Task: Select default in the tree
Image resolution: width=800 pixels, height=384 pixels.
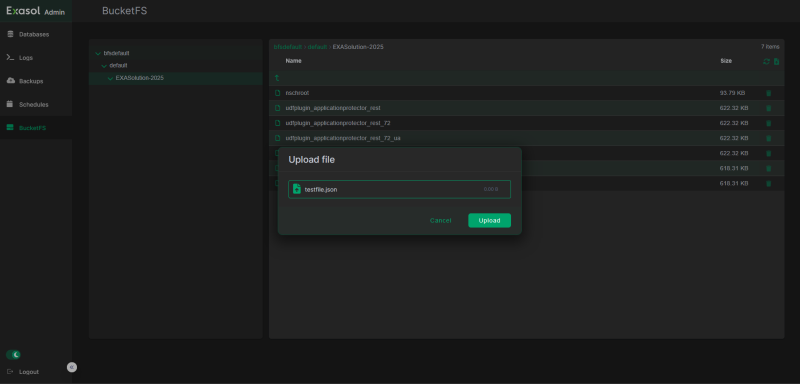Action: coord(118,66)
